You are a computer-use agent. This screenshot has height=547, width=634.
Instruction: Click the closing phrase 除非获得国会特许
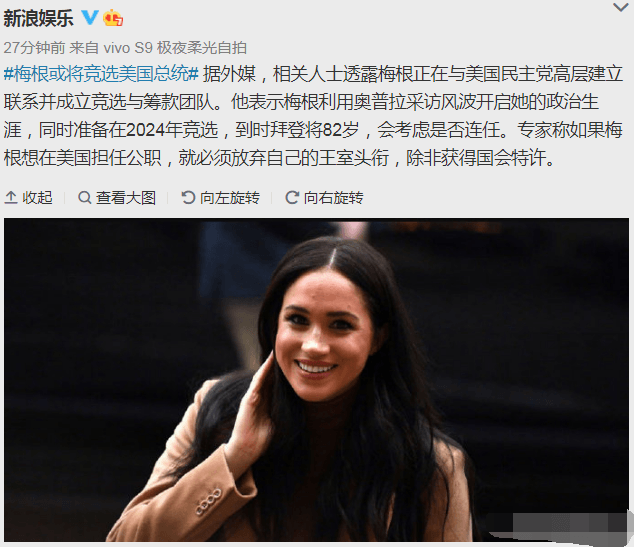click(x=476, y=158)
